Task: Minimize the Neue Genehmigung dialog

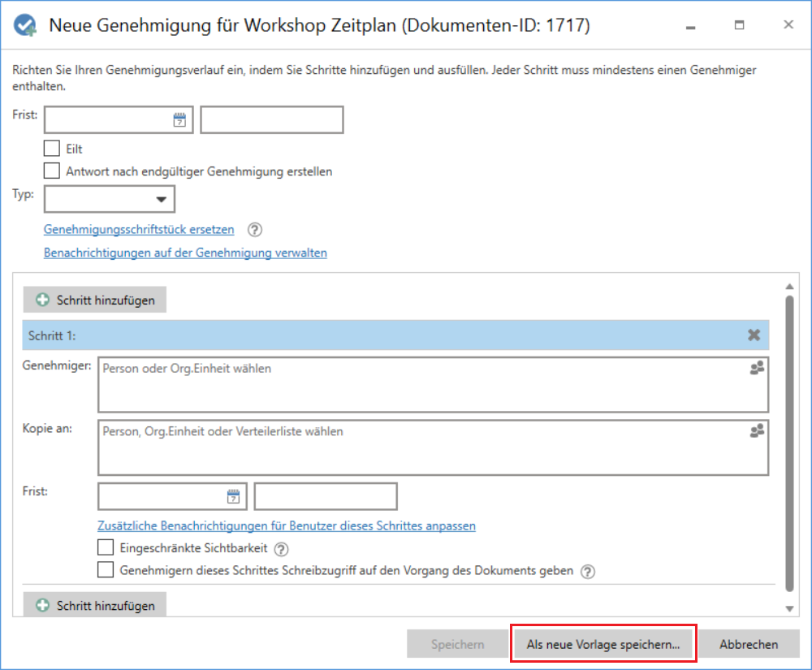Action: (690, 26)
